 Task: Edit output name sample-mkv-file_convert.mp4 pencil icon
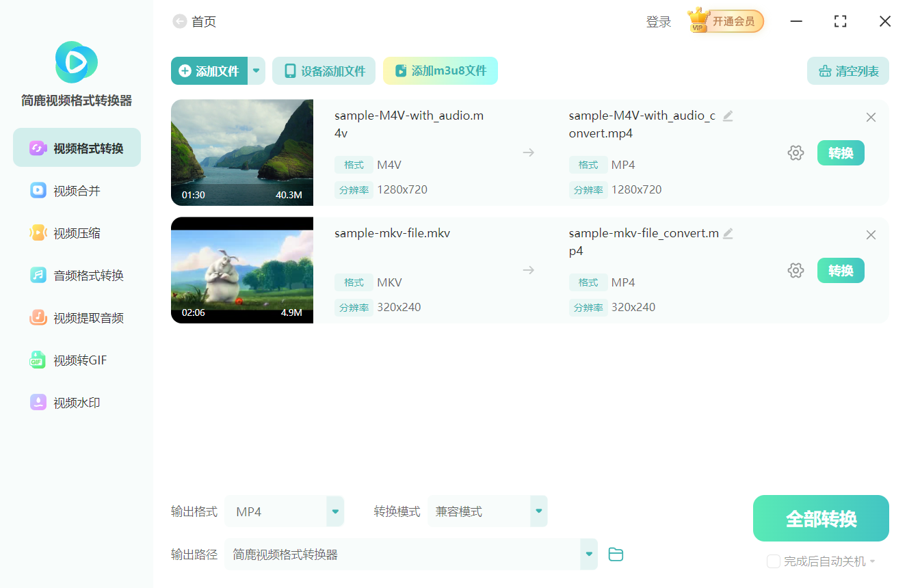point(728,234)
